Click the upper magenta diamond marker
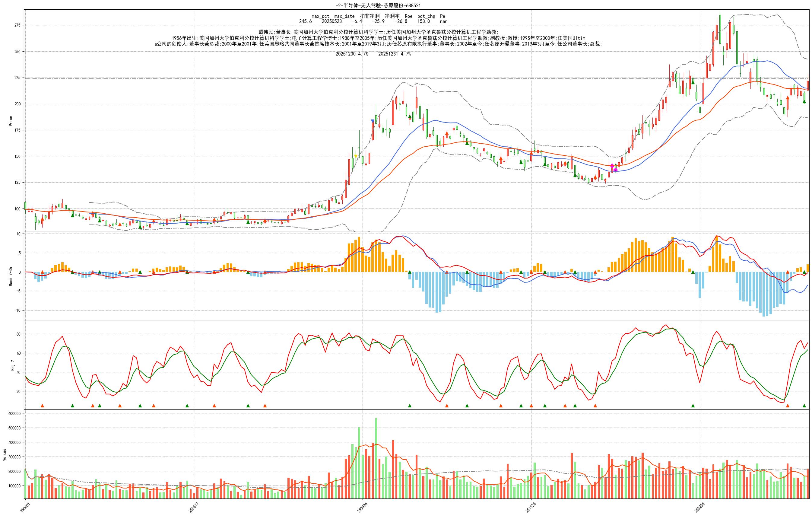 [x=612, y=166]
